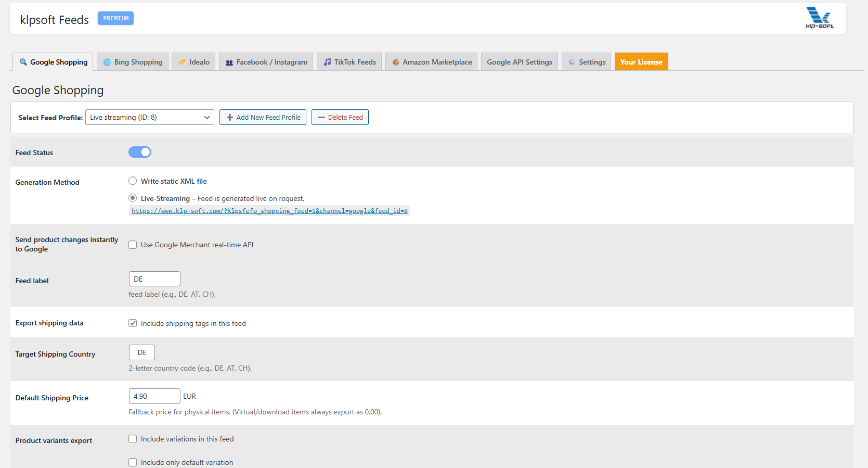Uncheck Include shipping tags in this feed
Viewport: 868px width, 468px height.
[133, 323]
